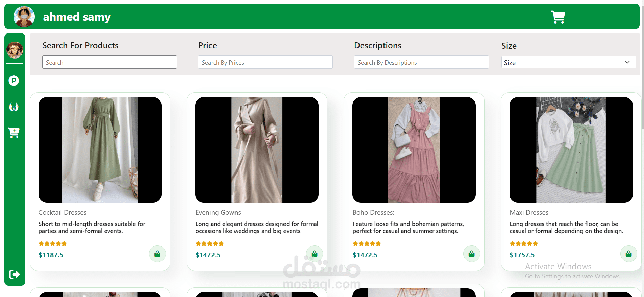644x297 pixels.
Task: Open the Boho Dresses product image
Action: [414, 150]
